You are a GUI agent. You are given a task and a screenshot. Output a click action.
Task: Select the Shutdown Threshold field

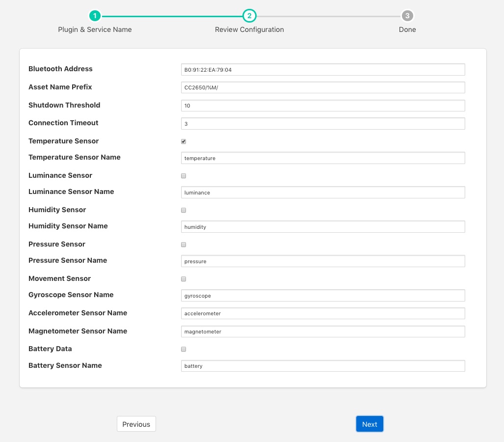pos(322,106)
